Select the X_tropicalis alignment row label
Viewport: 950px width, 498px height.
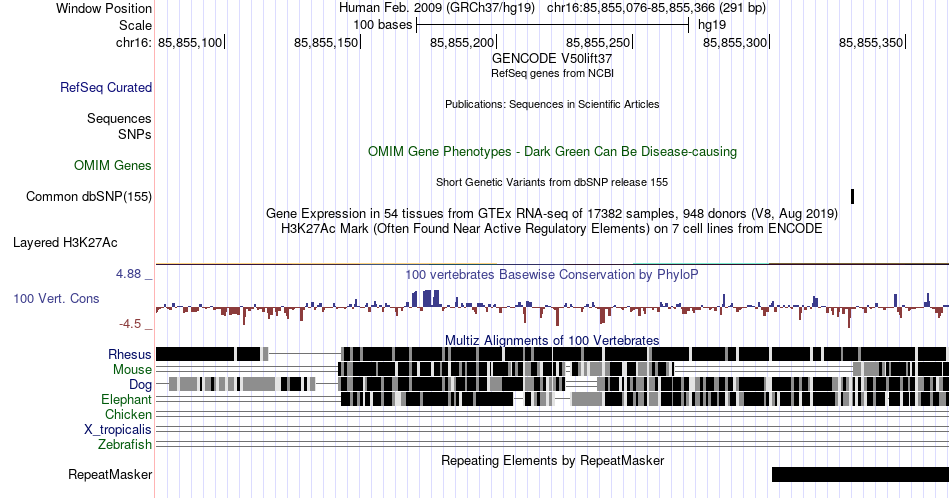click(118, 430)
